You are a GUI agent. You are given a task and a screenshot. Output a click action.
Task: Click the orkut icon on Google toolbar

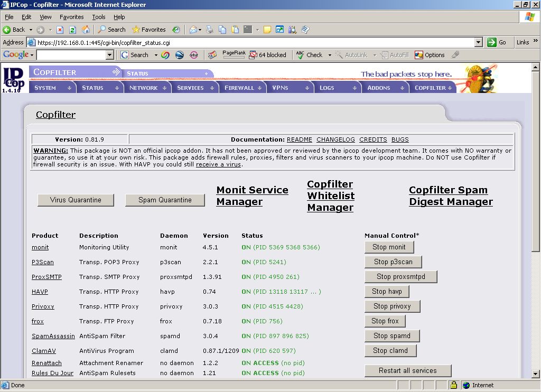coord(194,55)
